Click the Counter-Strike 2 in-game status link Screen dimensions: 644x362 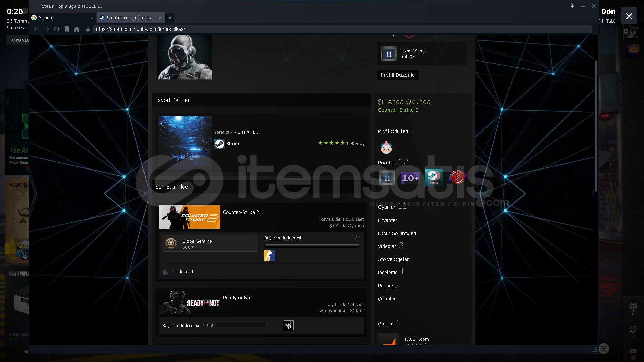pos(398,110)
